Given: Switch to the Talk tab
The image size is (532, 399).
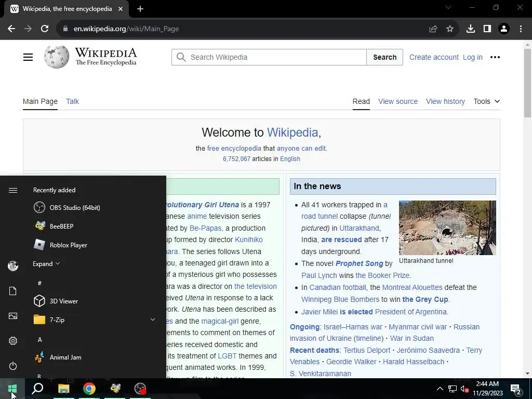Looking at the screenshot, I should pos(72,101).
